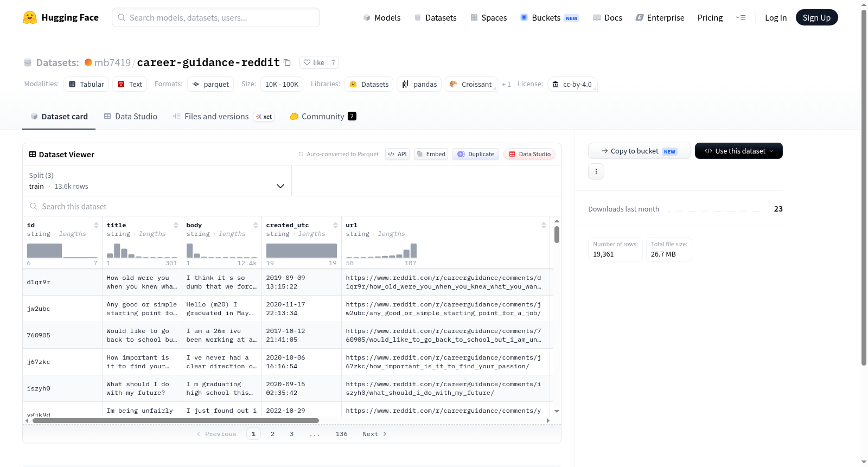Viewport: 868px width, 467px height.
Task: Click the xet storage badge
Action: (x=264, y=117)
